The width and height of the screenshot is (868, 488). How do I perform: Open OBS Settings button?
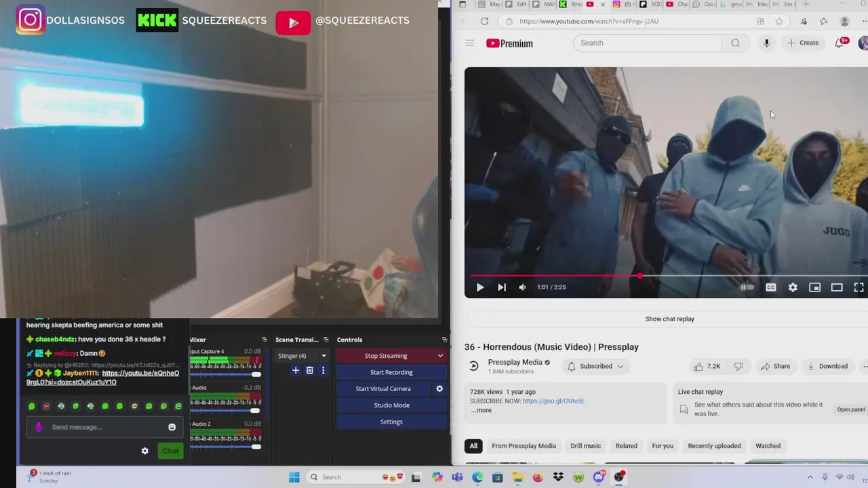391,422
